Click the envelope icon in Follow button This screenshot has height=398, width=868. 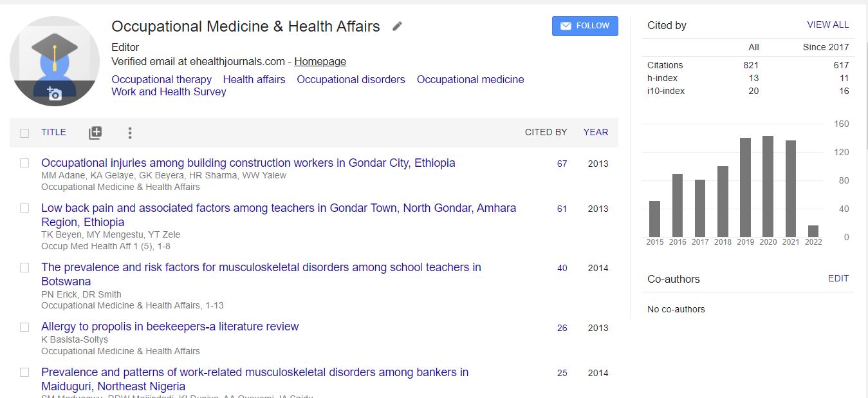(566, 26)
